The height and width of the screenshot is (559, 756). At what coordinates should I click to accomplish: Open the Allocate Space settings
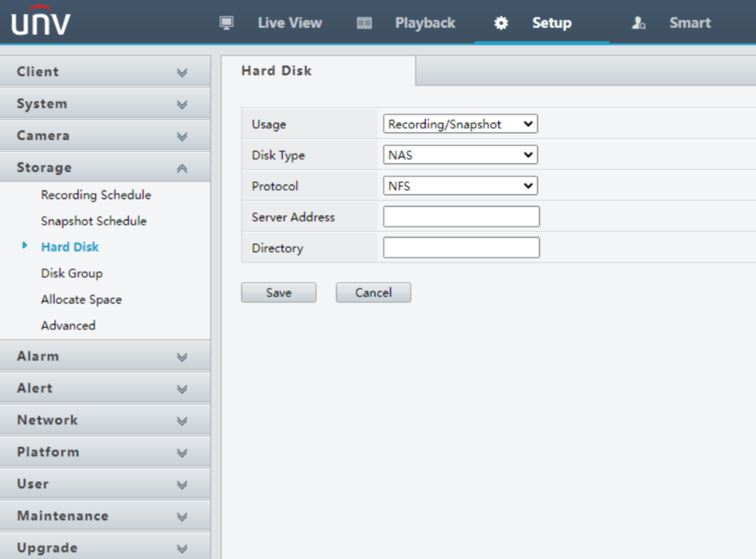(81, 299)
